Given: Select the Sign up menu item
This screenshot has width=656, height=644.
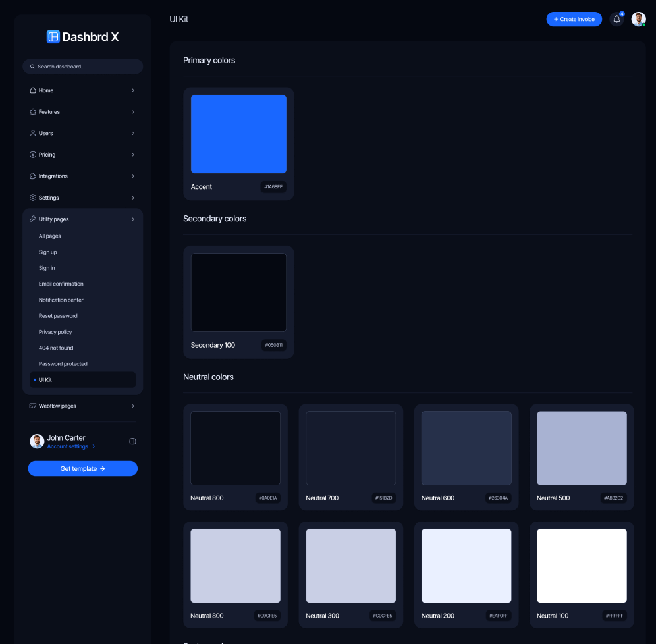Looking at the screenshot, I should (x=47, y=252).
